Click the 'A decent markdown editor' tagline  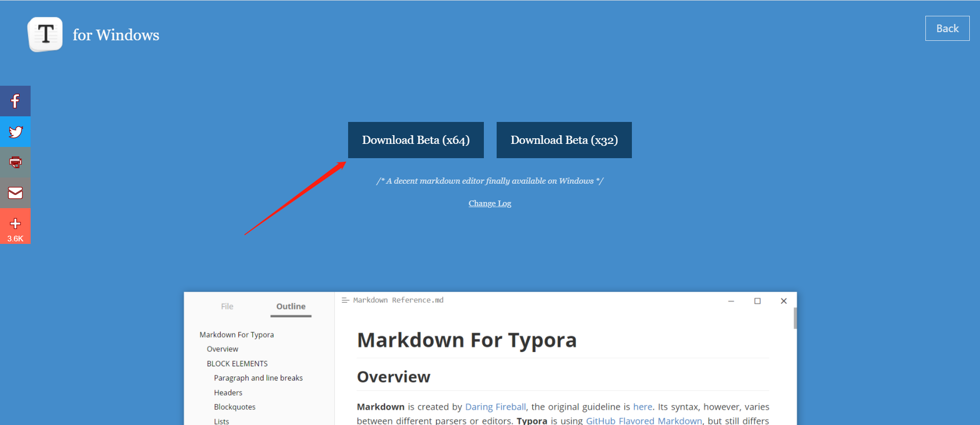490,181
